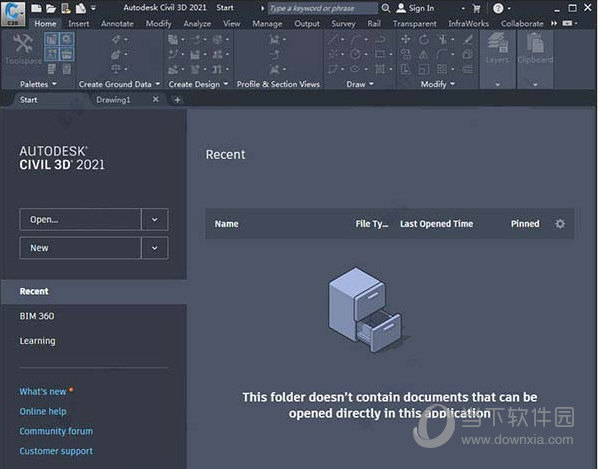Click the Parcel icon in Create Design
Viewport: 598px width, 469px height.
[173, 39]
